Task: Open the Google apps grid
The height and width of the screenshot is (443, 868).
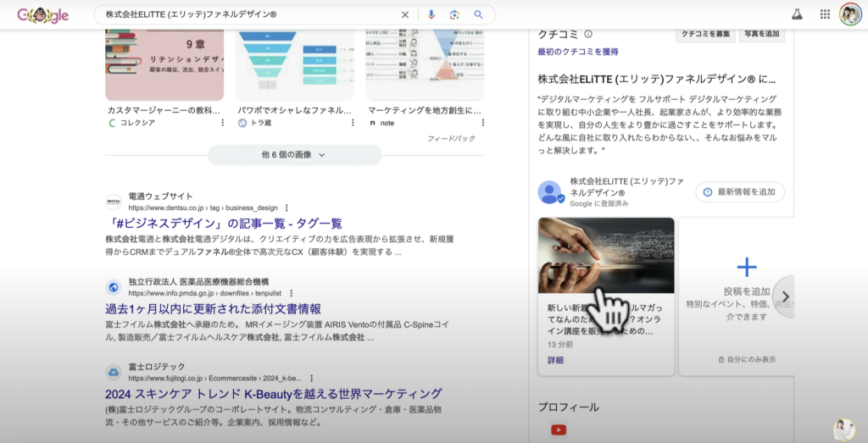Action: 825,14
